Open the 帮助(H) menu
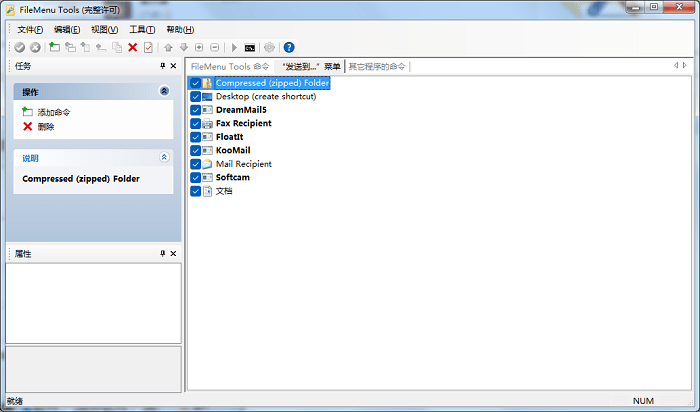 (x=180, y=29)
